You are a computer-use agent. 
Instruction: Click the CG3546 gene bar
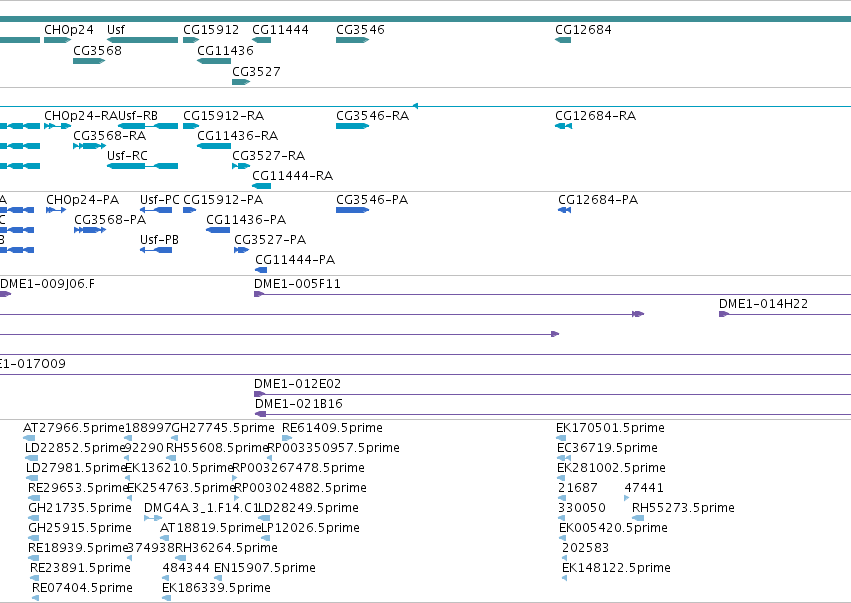coord(352,40)
